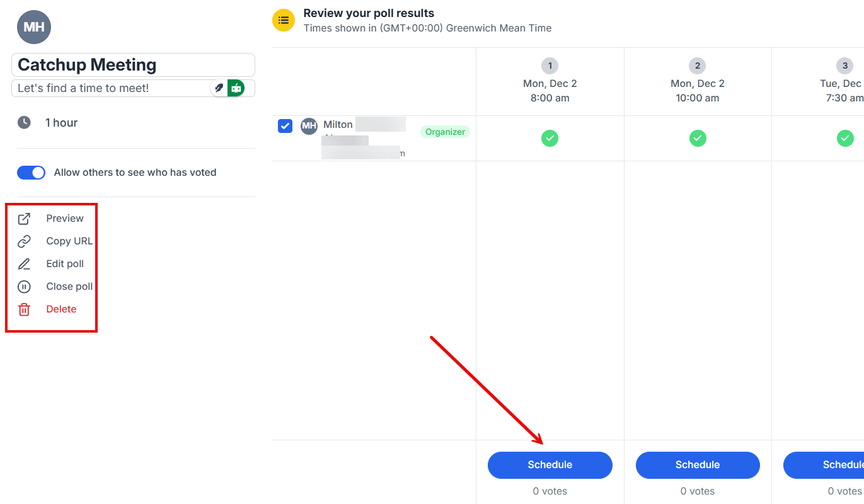Click the yellow poll results list icon
Screen dimensions: 864x504
click(284, 20)
